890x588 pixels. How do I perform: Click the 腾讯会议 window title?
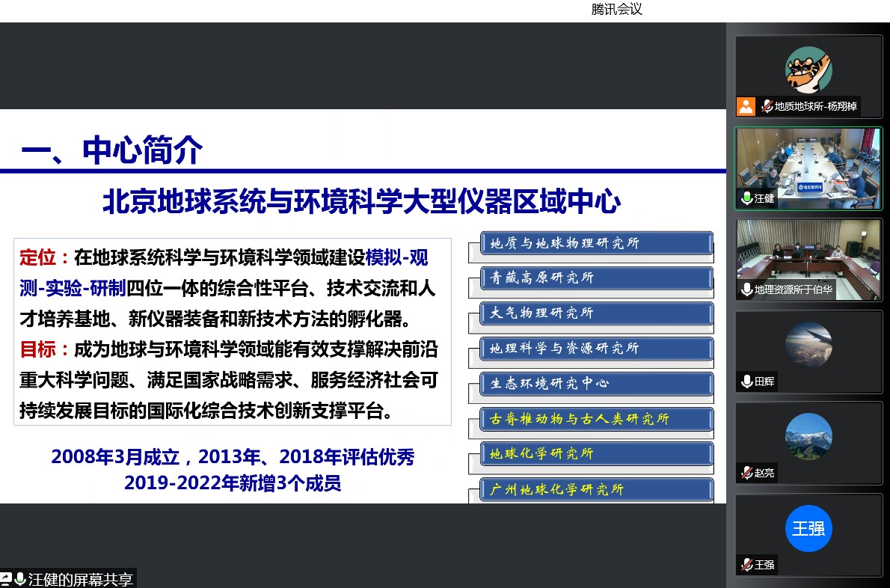pos(616,10)
